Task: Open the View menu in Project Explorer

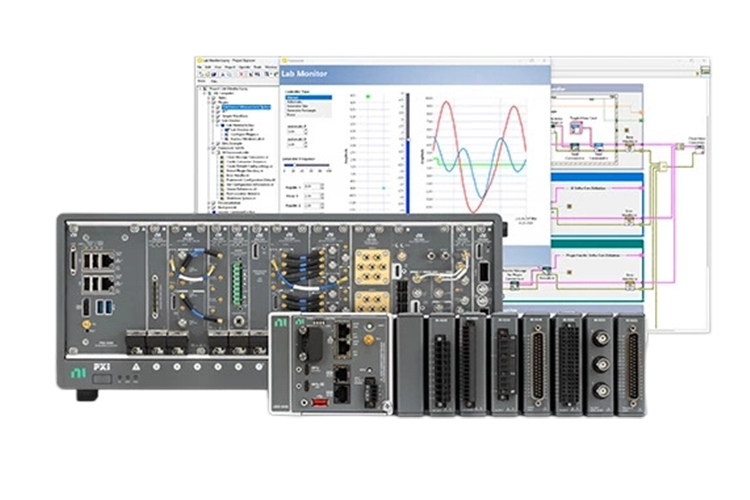Action: pyautogui.click(x=218, y=67)
